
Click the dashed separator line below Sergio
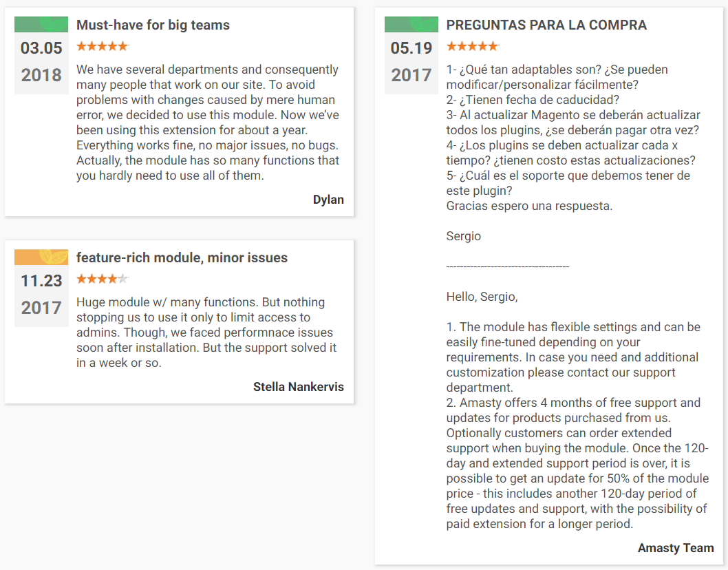click(507, 266)
